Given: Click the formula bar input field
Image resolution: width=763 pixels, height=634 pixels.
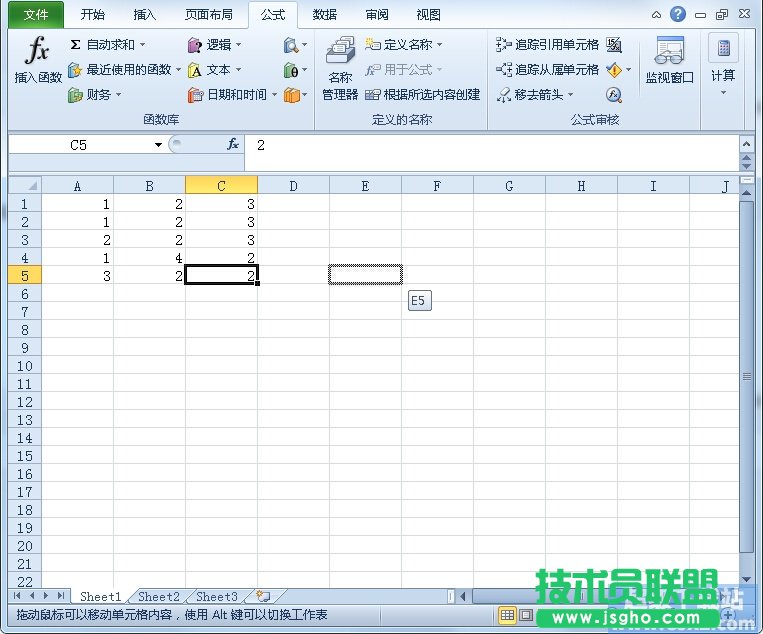Looking at the screenshot, I should coord(490,145).
